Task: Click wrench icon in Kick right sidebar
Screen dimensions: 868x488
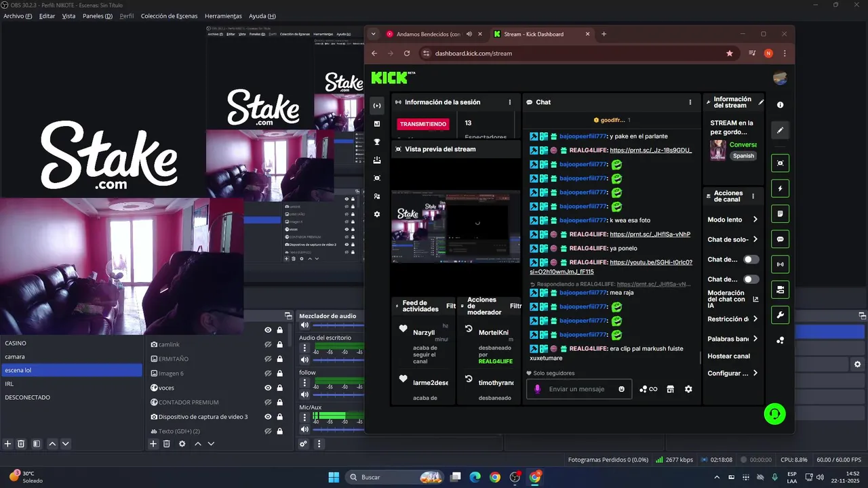Action: tap(781, 314)
